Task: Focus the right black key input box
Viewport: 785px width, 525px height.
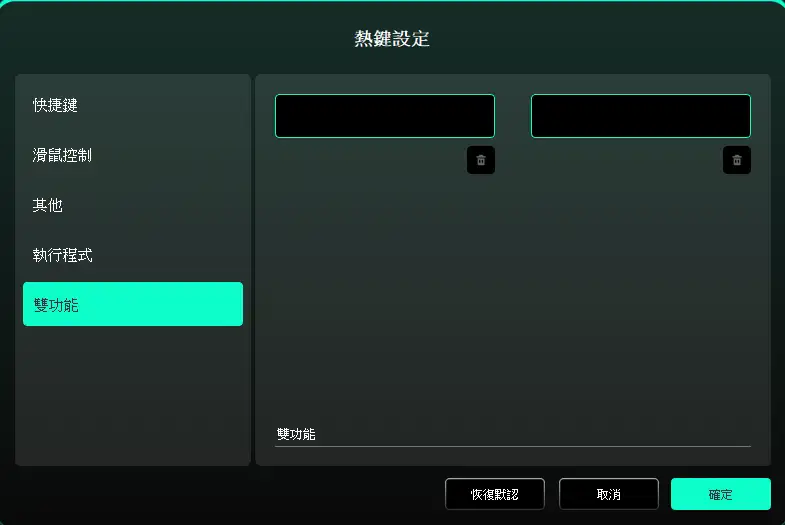Action: [x=640, y=116]
